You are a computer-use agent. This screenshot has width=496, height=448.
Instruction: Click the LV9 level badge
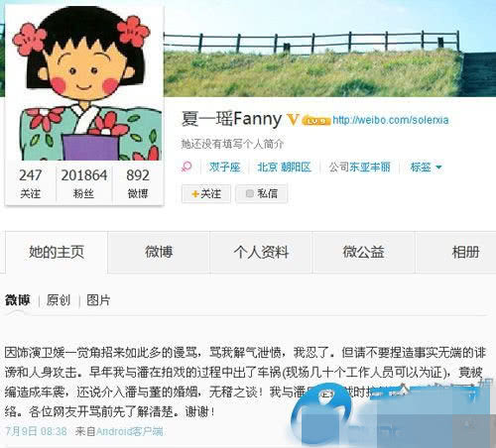315,121
